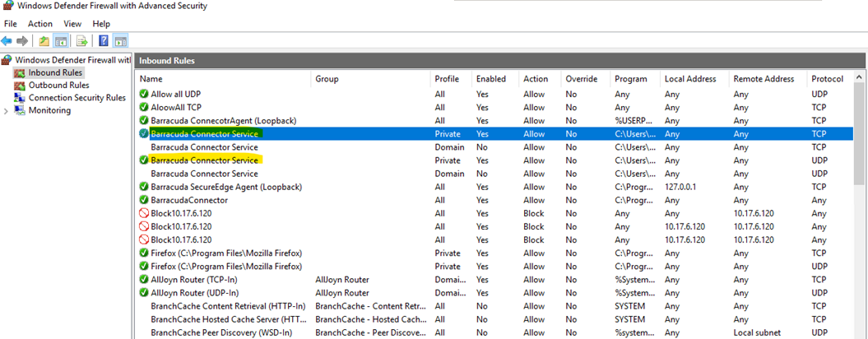Click the green check icon for Allow all UDP
Image resolution: width=868 pixels, height=339 pixels.
click(x=144, y=94)
